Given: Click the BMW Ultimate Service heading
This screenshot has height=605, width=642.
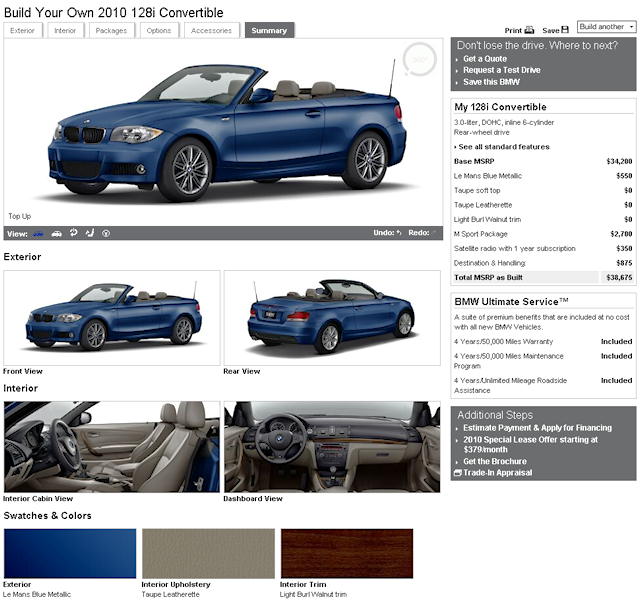Looking at the screenshot, I should click(x=511, y=302).
